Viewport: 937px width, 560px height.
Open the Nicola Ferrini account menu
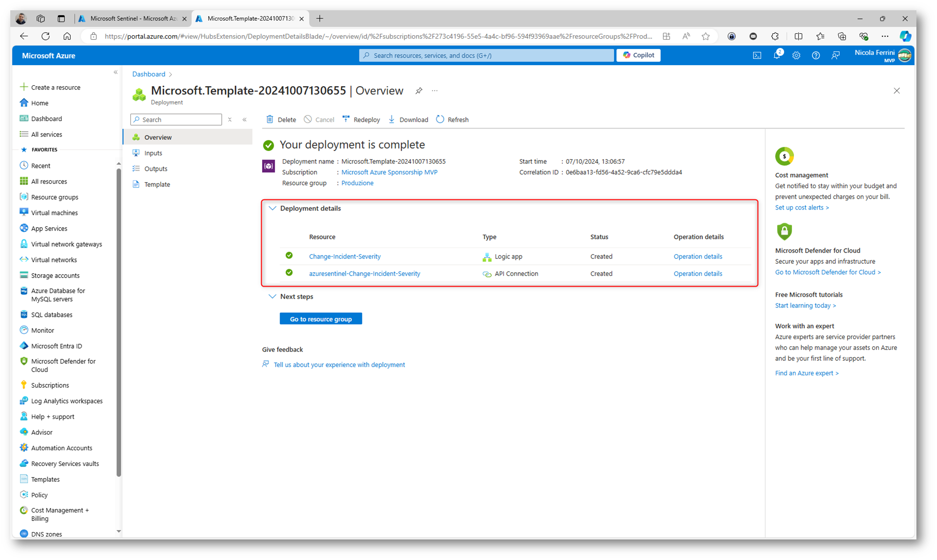883,55
